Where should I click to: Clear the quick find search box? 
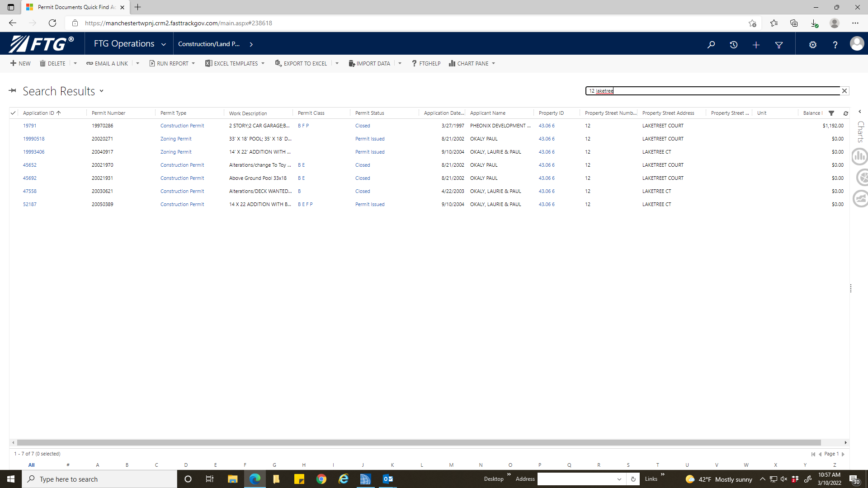pyautogui.click(x=844, y=91)
